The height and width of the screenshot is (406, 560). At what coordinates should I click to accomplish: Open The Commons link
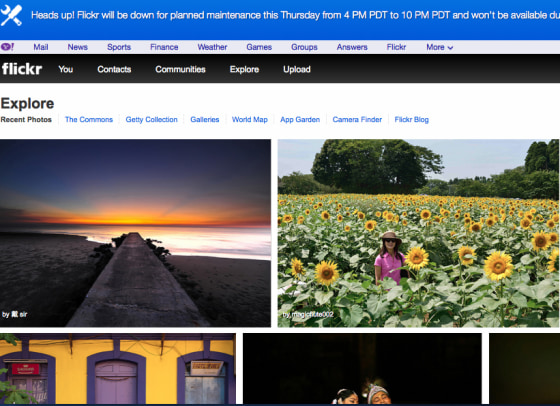(89, 120)
